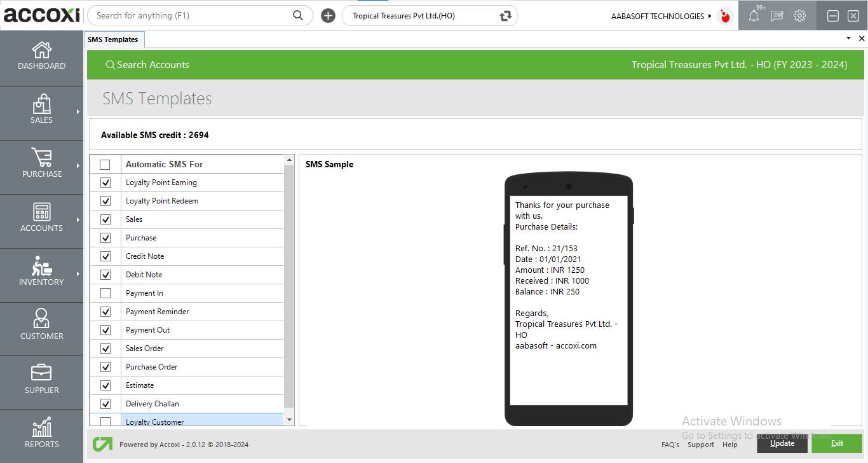
Task: Open the Supplier briefcase icon
Action: pyautogui.click(x=42, y=373)
